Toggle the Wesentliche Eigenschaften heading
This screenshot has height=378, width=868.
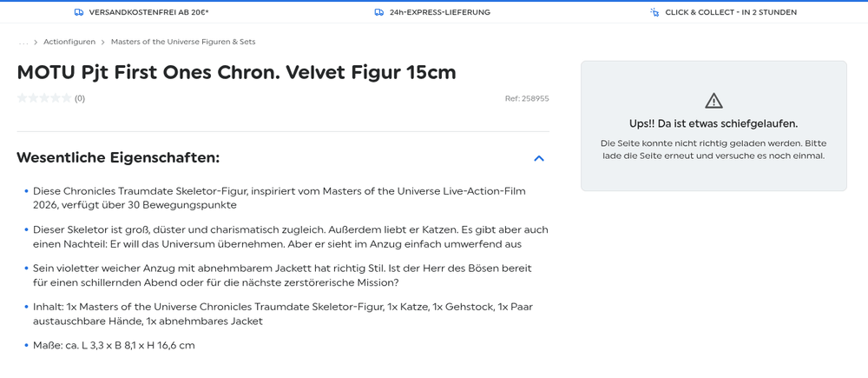(x=118, y=157)
